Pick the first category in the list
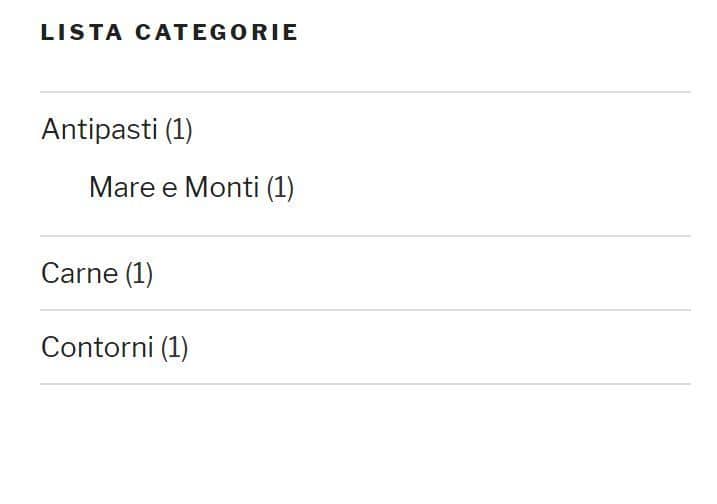Image resolution: width=717 pixels, height=504 pixels. (x=99, y=129)
